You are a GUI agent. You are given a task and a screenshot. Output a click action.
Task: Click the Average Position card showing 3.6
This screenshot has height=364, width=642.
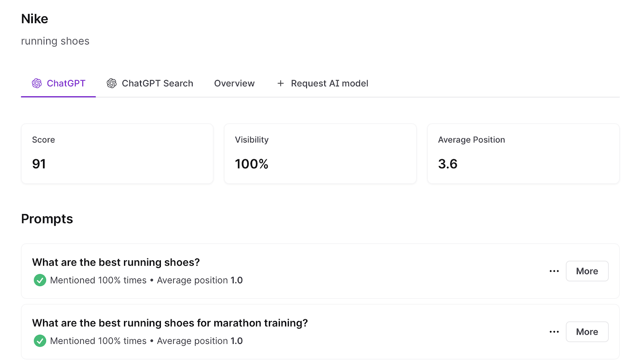point(523,153)
